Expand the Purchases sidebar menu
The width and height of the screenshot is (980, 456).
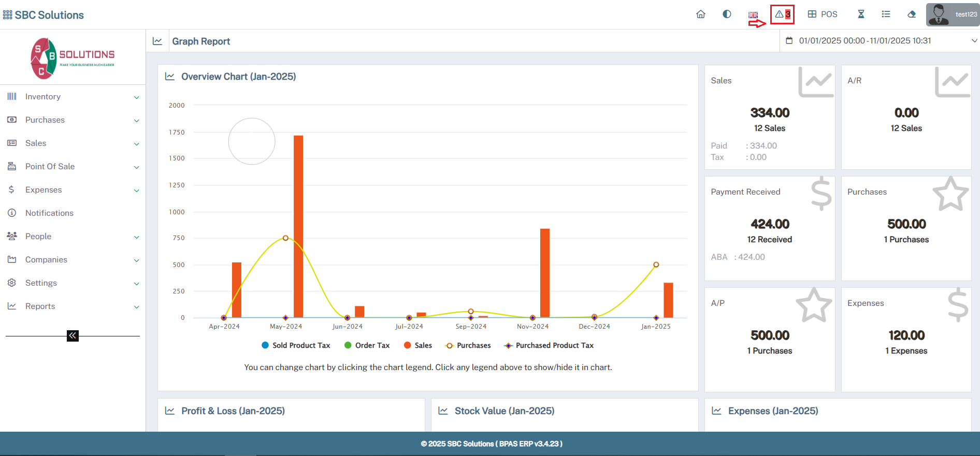point(73,120)
